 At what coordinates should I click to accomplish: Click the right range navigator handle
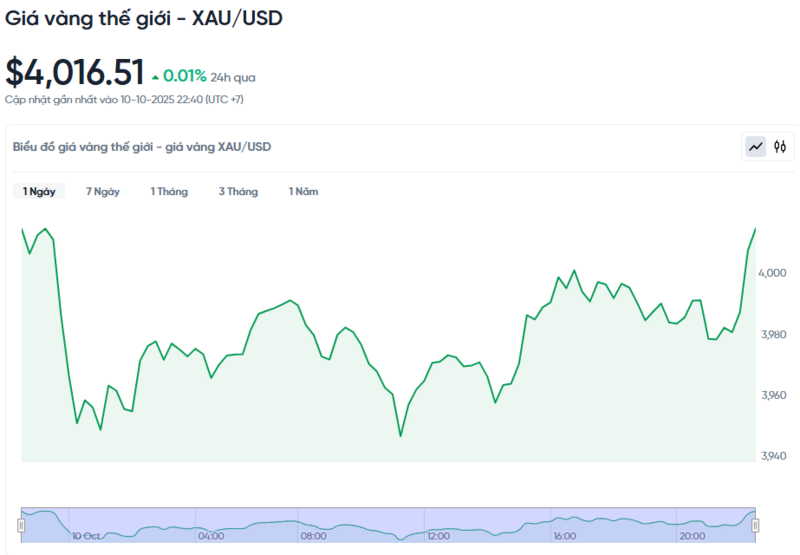tap(755, 525)
